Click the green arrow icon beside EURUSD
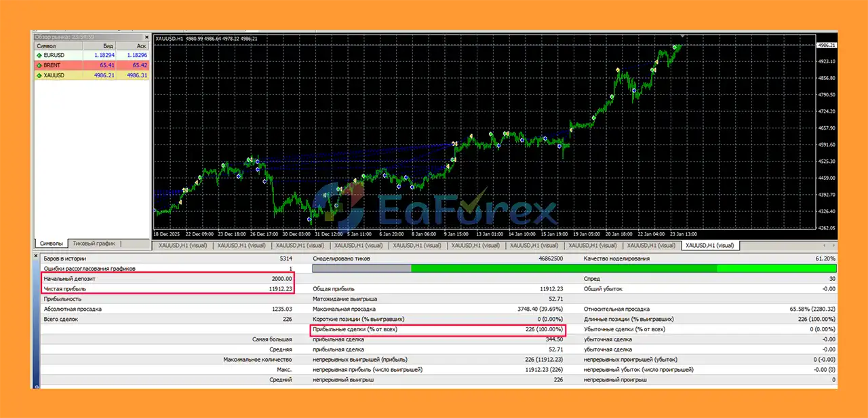This screenshot has width=868, height=418. point(39,55)
